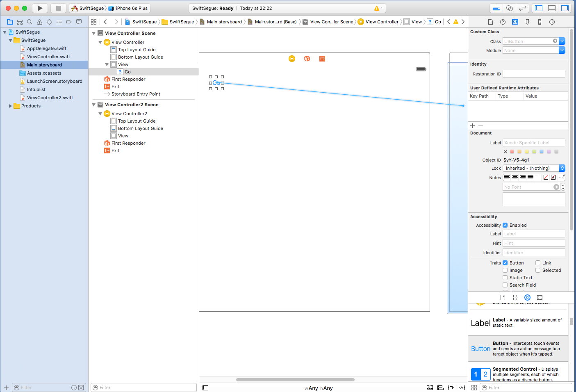Show the Identity inspector
The image size is (576, 392).
point(515,22)
